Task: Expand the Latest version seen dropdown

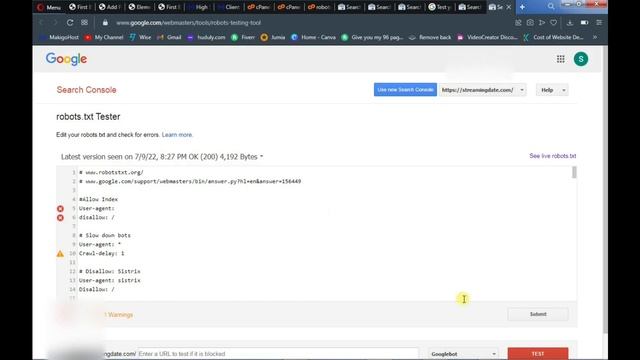Action: point(162,157)
